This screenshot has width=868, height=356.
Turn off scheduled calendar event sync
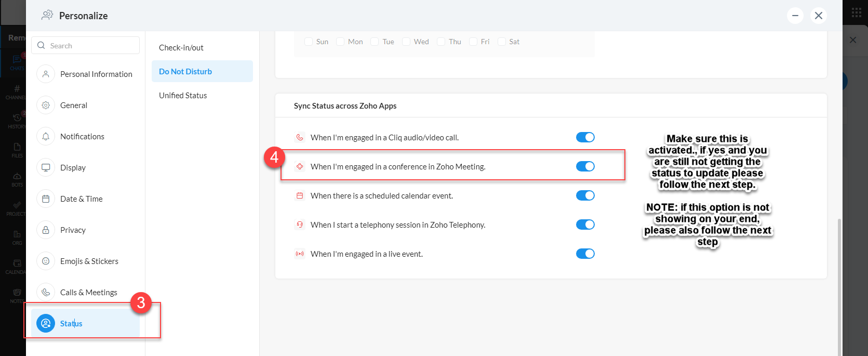(585, 195)
